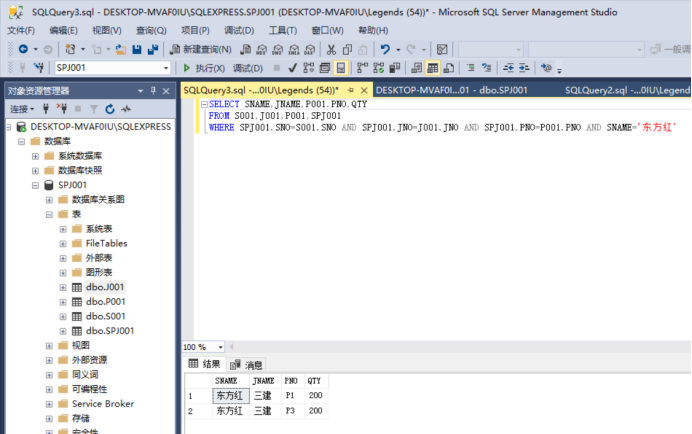The width and height of the screenshot is (692, 434).
Task: Click the Uncomment selected lines icon
Action: click(486, 68)
